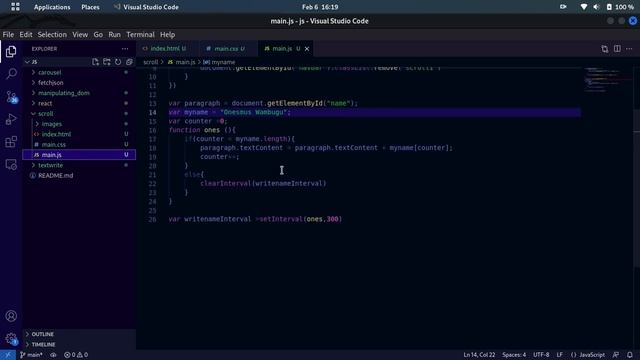Click Spaces: 4 indentation setting
This screenshot has width=640, height=360.
(x=514, y=355)
